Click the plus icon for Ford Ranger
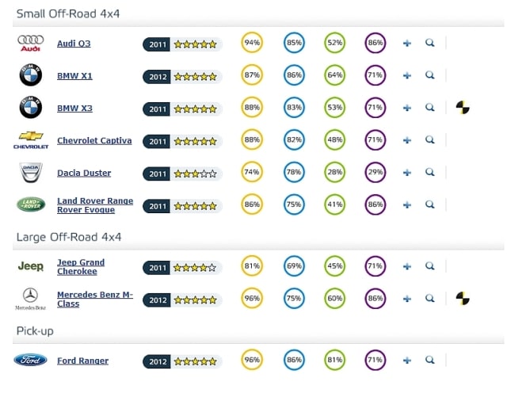507x420 pixels. 407,360
